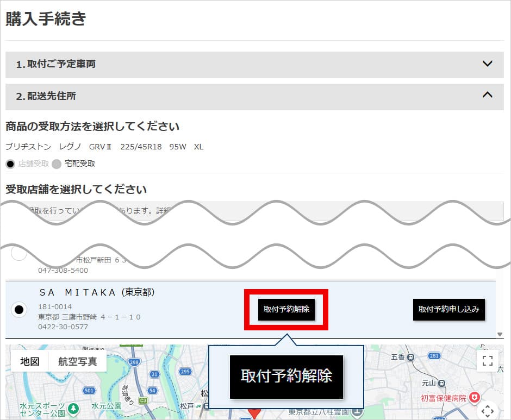Image resolution: width=511 pixels, height=420 pixels.
Task: Click the phone number 0422-30-0577
Action: [63, 327]
